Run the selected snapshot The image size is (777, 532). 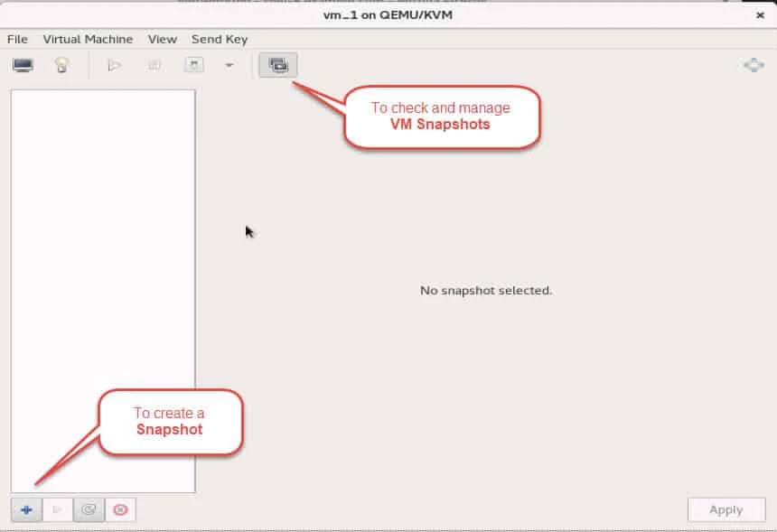click(57, 509)
